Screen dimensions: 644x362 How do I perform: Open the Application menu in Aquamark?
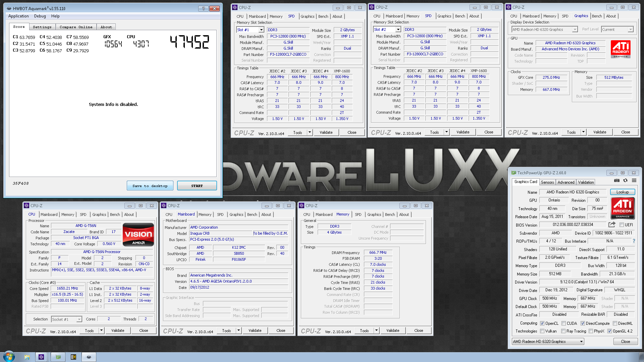coord(18,16)
